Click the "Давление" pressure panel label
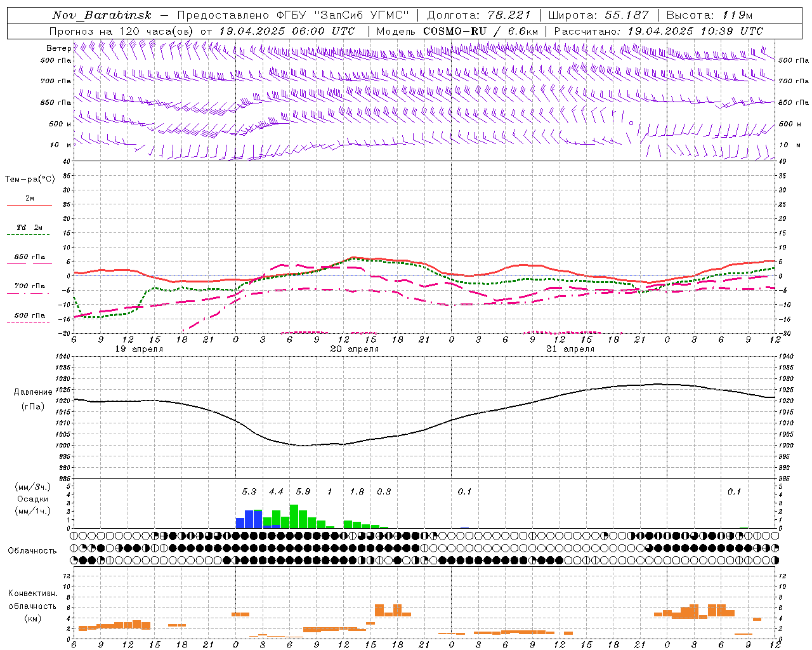This screenshot has width=812, height=650. 33,392
